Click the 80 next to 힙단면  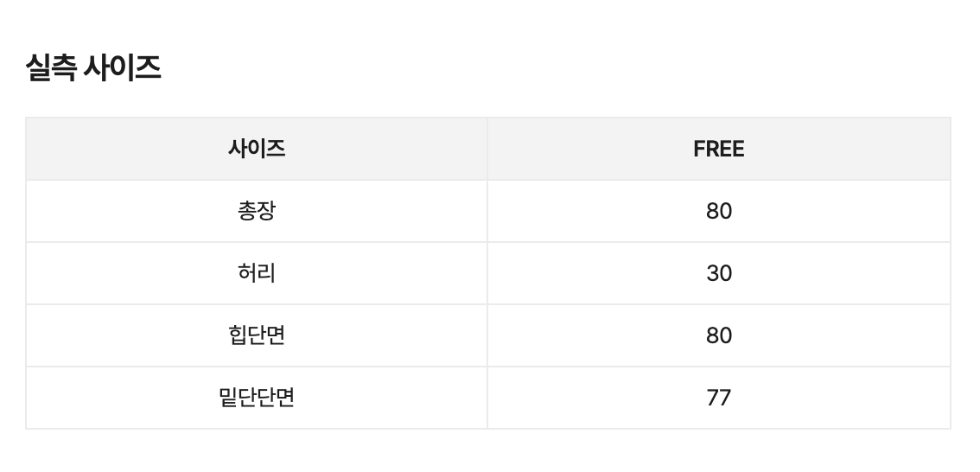click(719, 335)
